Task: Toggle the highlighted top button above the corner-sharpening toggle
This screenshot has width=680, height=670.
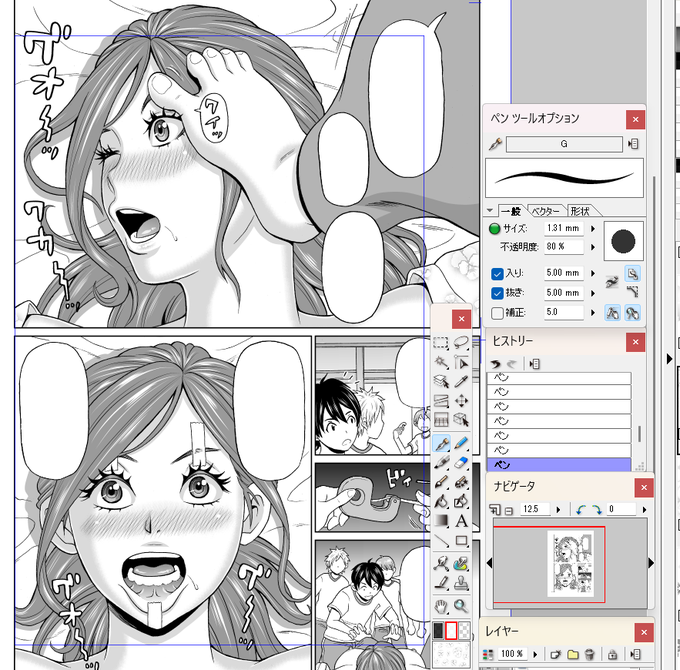Action: (632, 274)
